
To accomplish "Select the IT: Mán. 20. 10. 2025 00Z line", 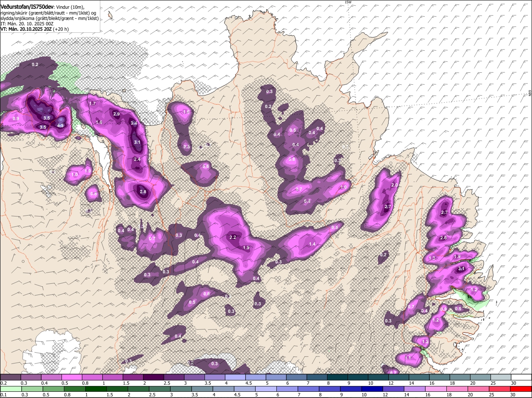I will click(x=27, y=24).
